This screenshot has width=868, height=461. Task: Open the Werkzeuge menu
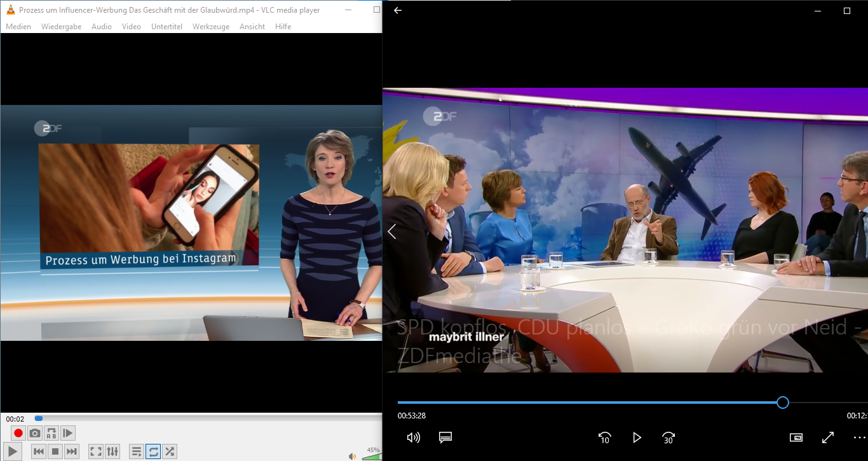click(x=211, y=27)
